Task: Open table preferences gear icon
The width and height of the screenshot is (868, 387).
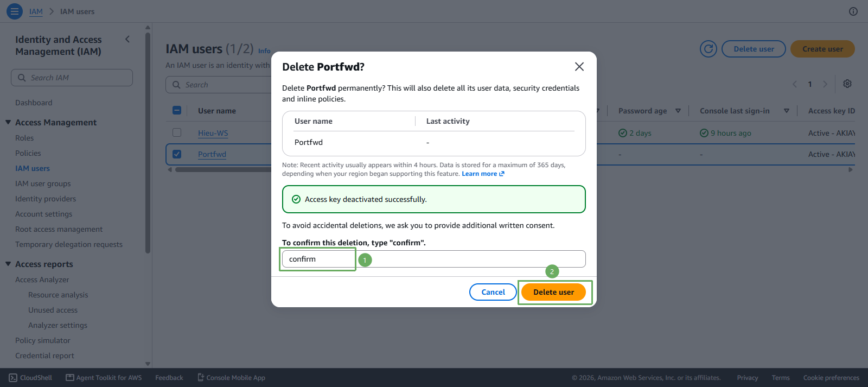Action: click(847, 84)
